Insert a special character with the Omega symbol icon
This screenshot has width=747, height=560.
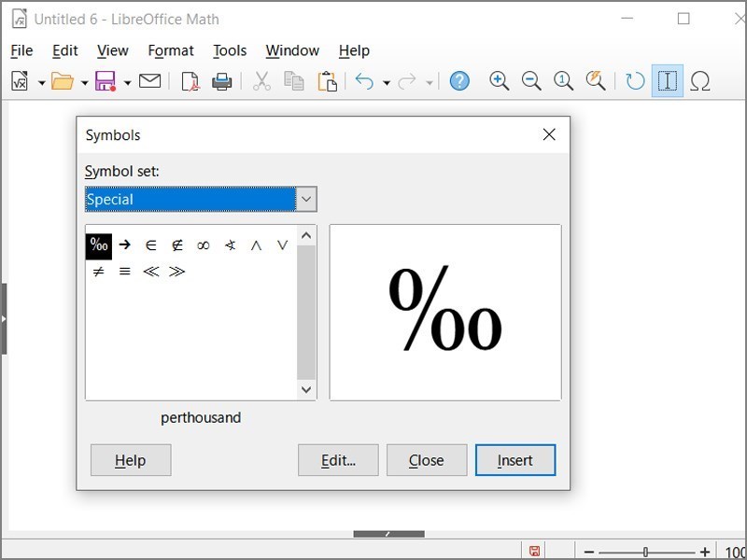[701, 81]
